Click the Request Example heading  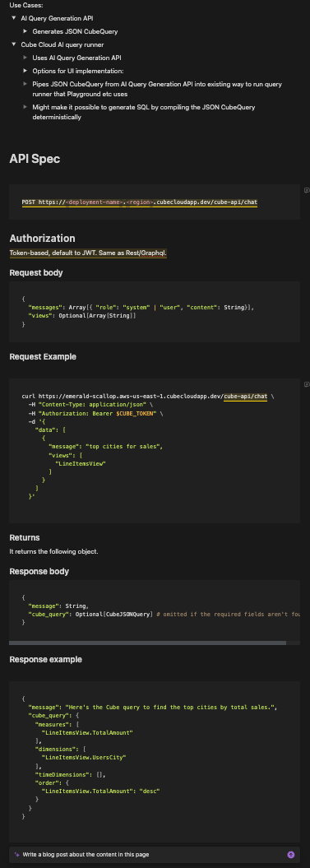click(x=43, y=356)
